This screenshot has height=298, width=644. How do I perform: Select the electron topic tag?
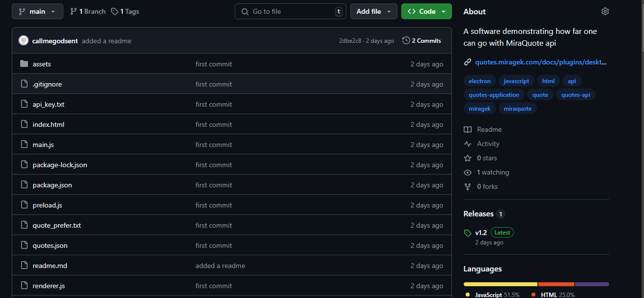coord(479,81)
